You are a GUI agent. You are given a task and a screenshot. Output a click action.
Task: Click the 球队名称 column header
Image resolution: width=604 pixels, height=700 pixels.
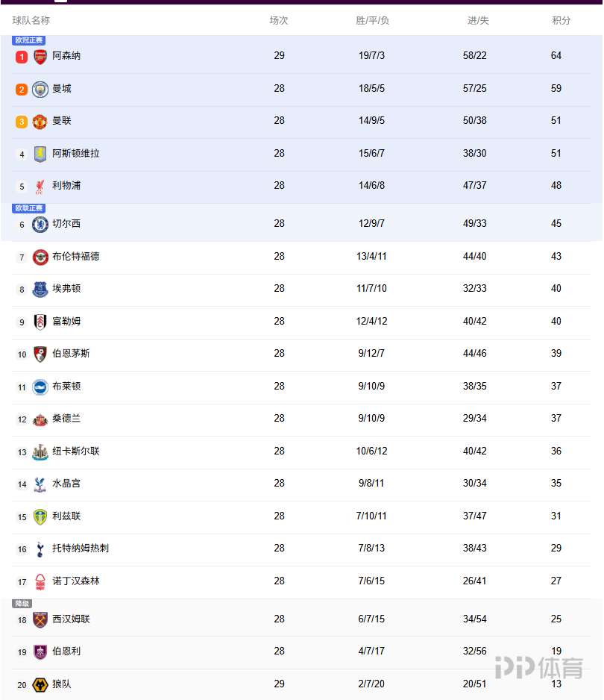pyautogui.click(x=31, y=21)
